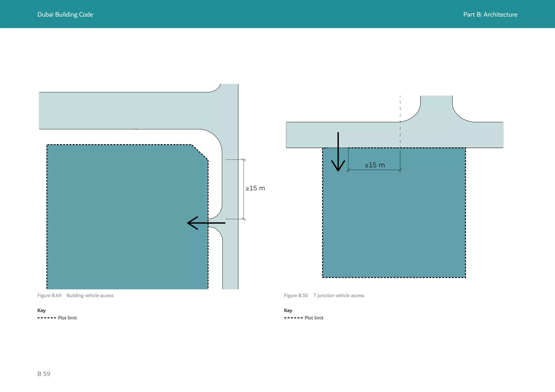Click the 'Plot limit' legend text under Figure B.50
555x392 pixels.
(x=314, y=318)
